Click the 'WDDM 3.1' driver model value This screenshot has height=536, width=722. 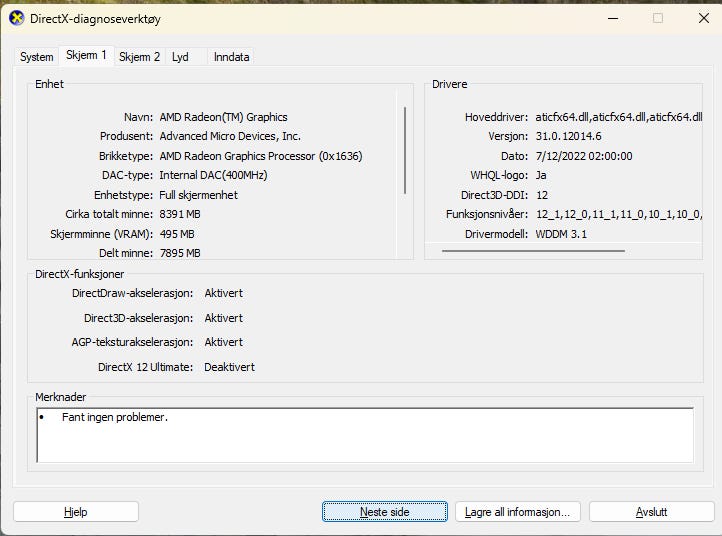pos(561,234)
